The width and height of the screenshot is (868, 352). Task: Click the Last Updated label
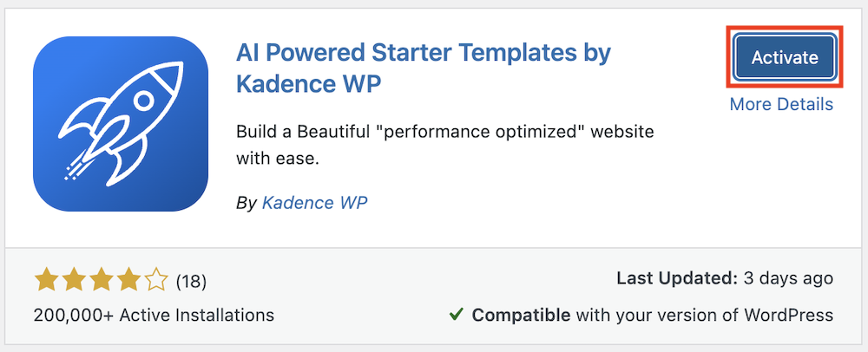(674, 278)
